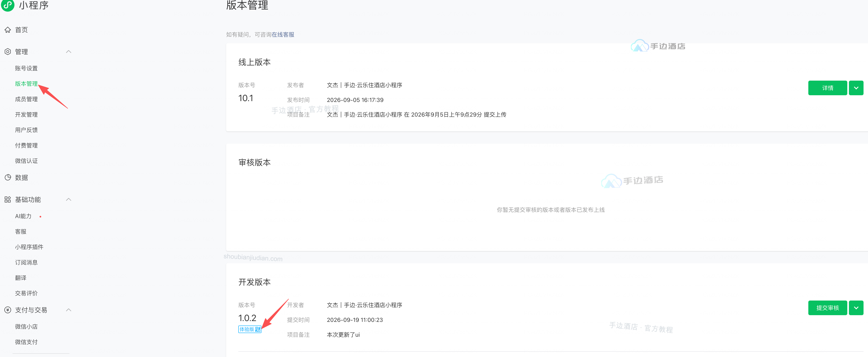Click development version number 1.0.2
This screenshot has width=868, height=357.
pos(247,318)
